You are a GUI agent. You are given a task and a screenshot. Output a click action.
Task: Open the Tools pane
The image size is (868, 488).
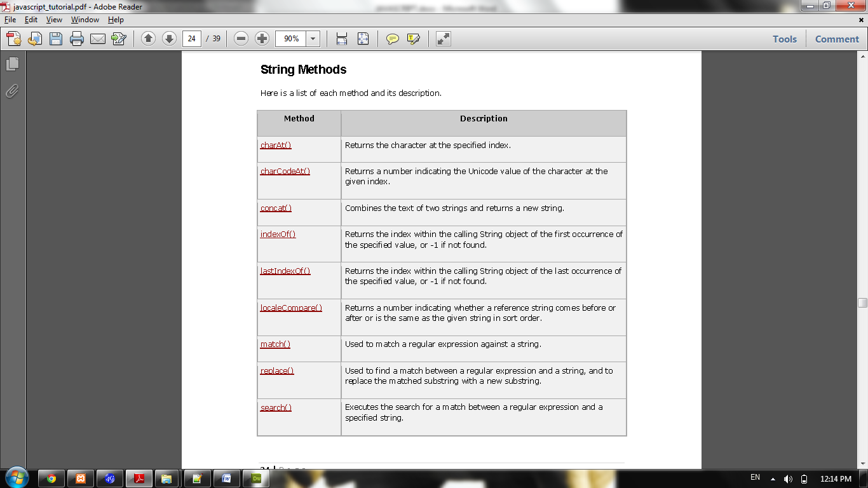[x=785, y=39]
